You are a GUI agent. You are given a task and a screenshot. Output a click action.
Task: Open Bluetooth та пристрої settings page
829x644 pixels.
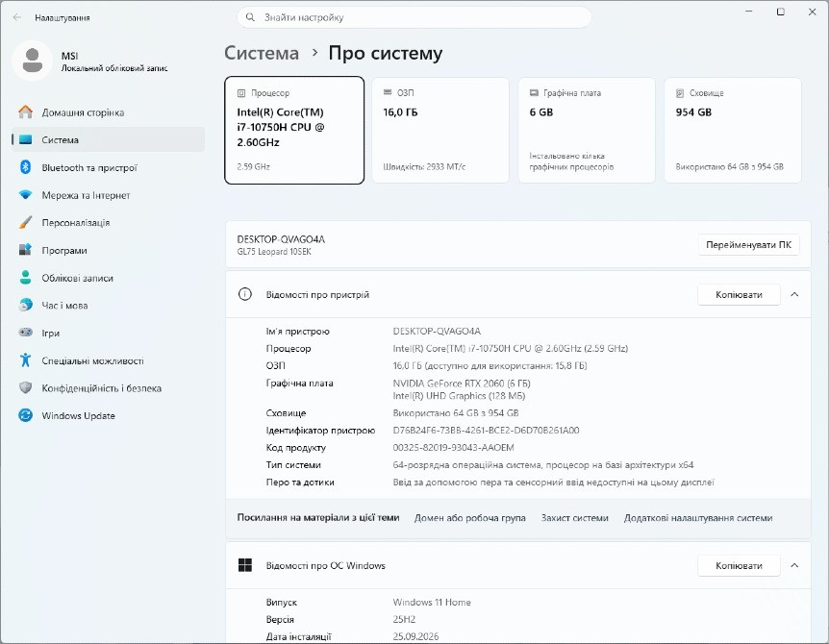[108, 167]
